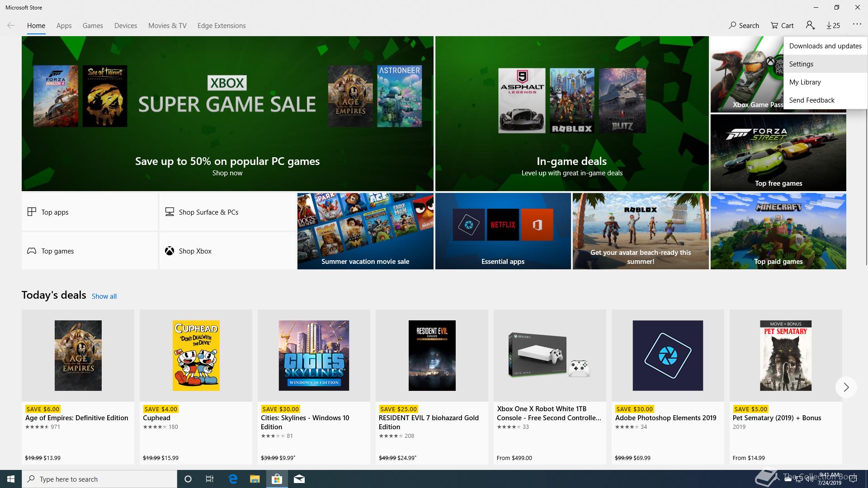The image size is (868, 488).
Task: Select My Library from the menu
Action: coord(826,82)
